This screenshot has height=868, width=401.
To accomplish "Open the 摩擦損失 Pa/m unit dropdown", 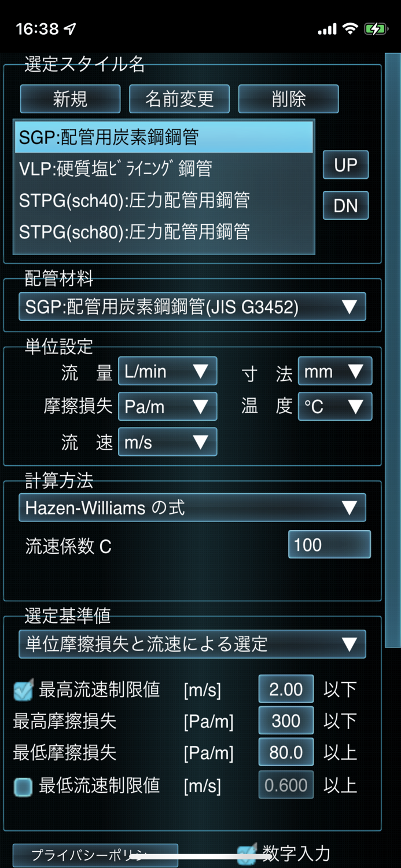I will (x=168, y=406).
